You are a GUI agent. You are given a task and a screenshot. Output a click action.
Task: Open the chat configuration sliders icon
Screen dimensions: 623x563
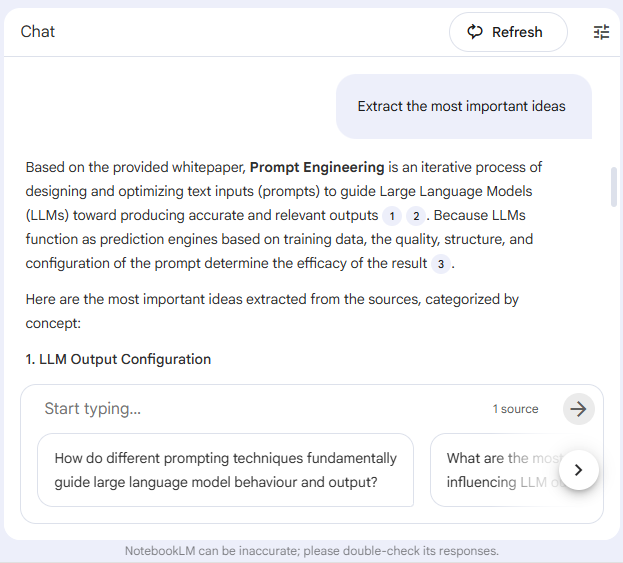[601, 32]
